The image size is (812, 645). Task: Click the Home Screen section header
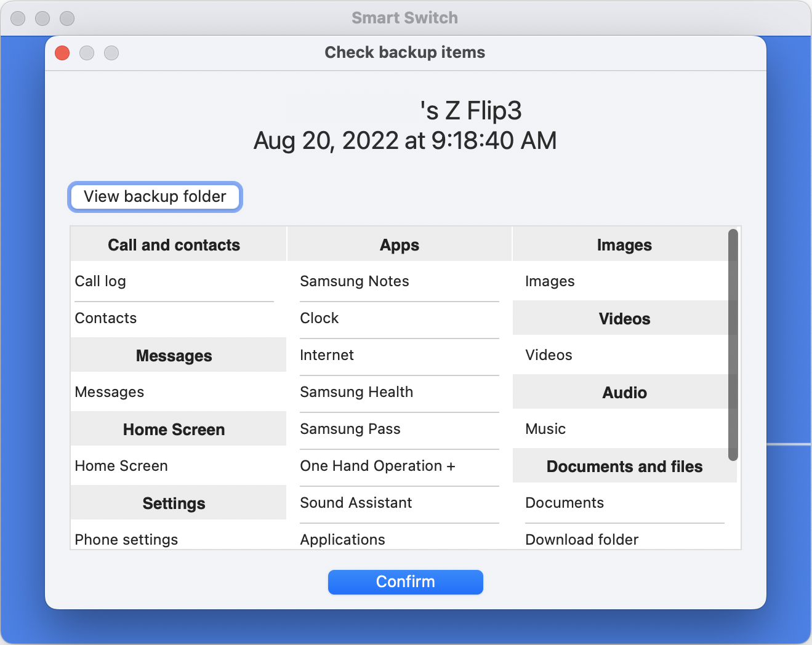click(179, 429)
